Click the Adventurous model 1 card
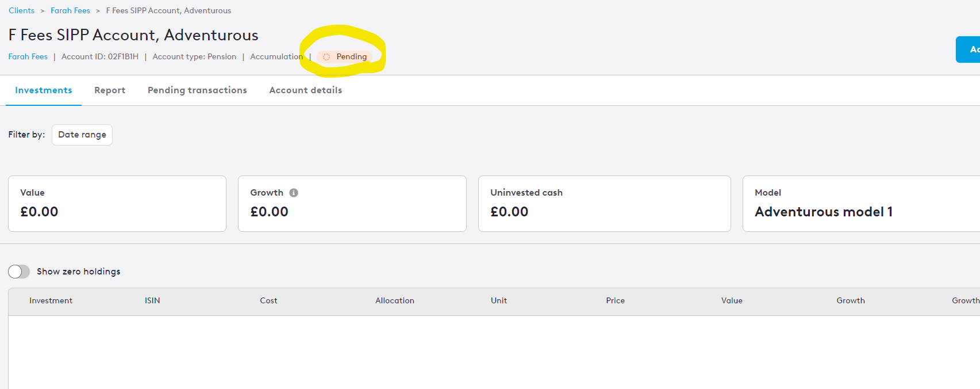Screen dimensions: 980x389 [x=861, y=204]
